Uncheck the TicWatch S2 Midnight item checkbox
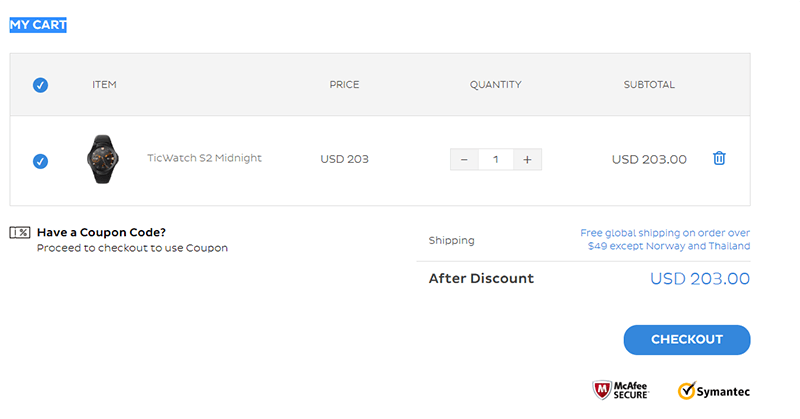This screenshot has width=800, height=419. [x=40, y=160]
